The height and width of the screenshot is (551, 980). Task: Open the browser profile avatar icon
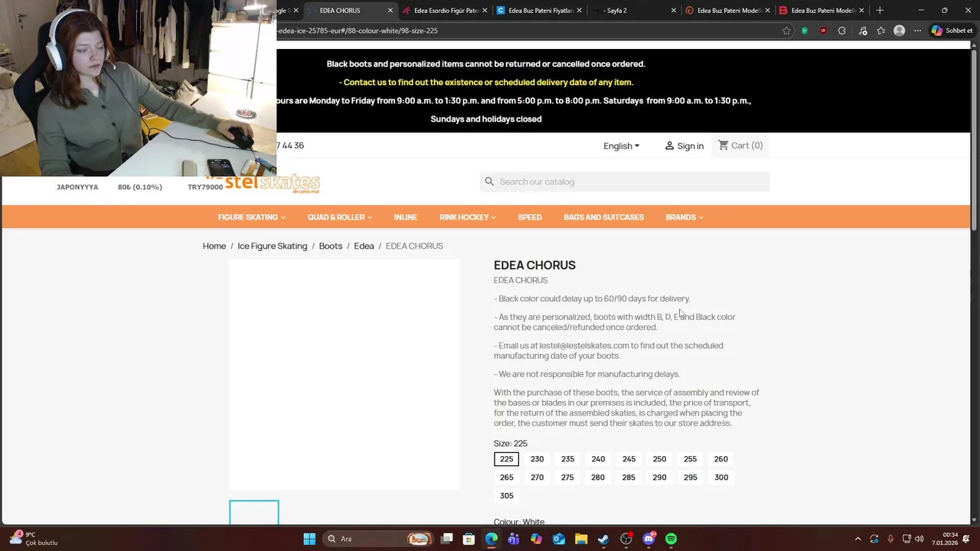[900, 31]
